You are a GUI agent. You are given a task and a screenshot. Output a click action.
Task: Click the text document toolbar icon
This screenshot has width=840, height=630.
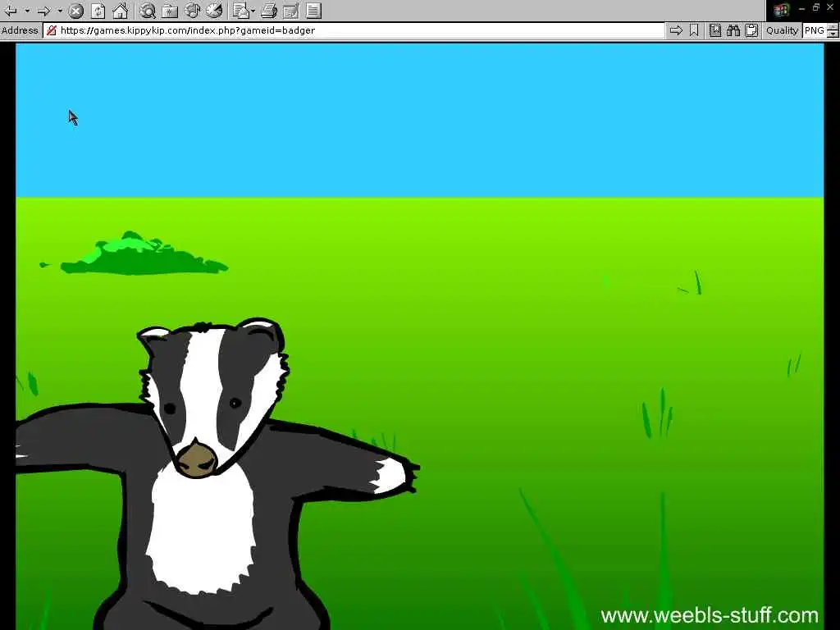[x=313, y=10]
